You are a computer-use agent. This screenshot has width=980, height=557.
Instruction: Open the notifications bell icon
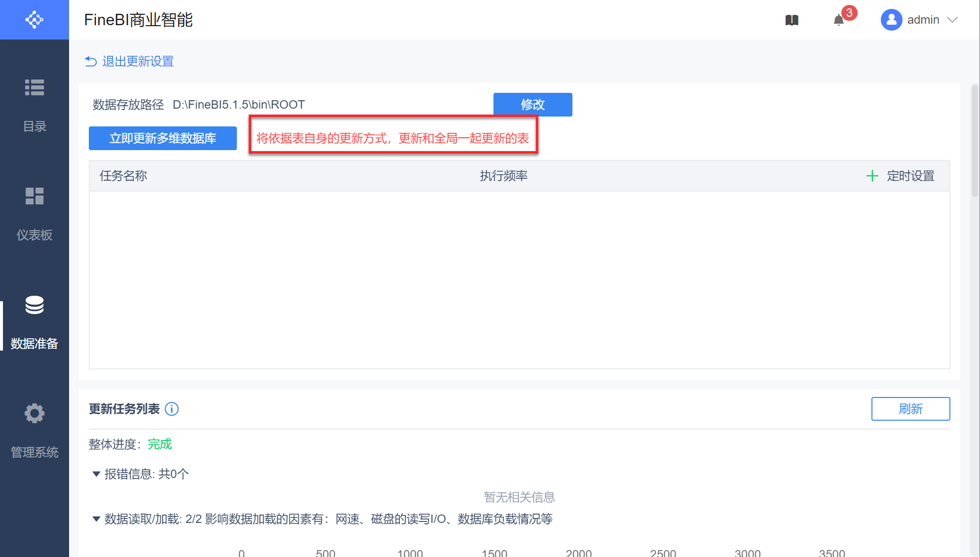[x=838, y=20]
